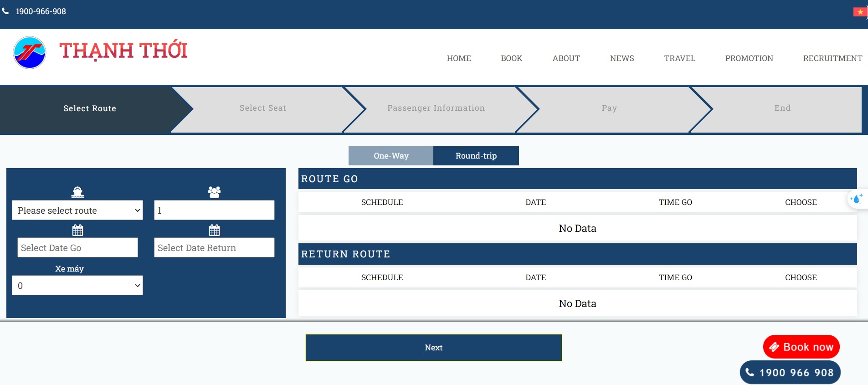Click the Select Date Go field

pyautogui.click(x=77, y=248)
